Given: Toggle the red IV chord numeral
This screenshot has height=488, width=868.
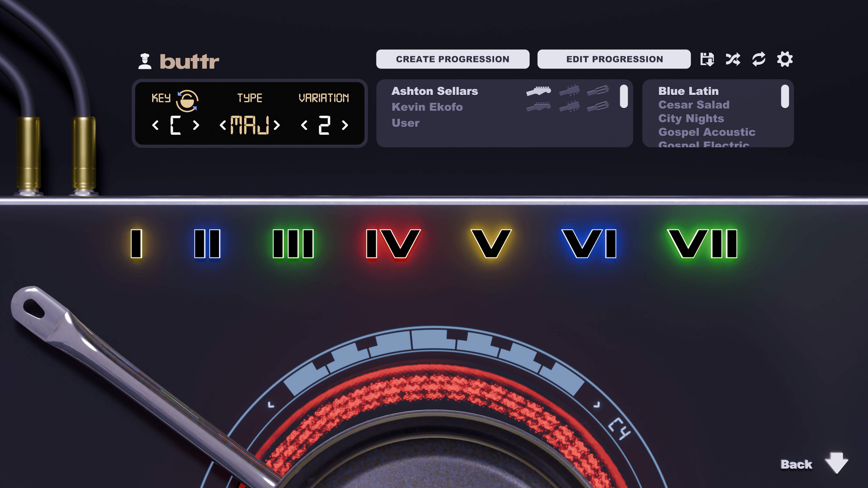Looking at the screenshot, I should pyautogui.click(x=393, y=244).
